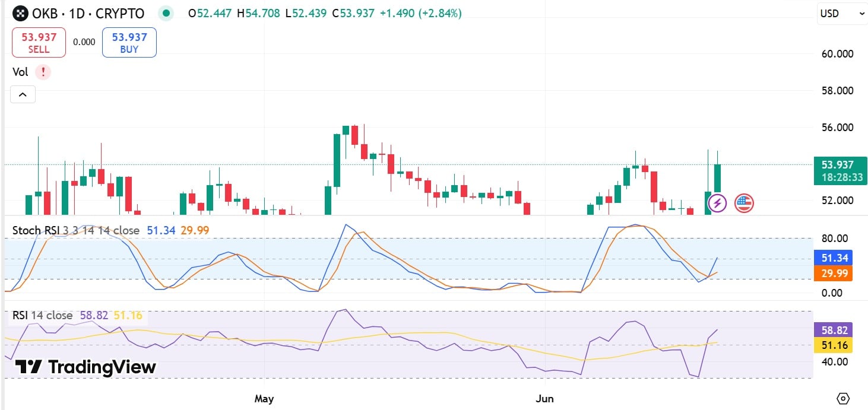The image size is (868, 410).
Task: Open the US flag economic event marker
Action: pos(744,203)
